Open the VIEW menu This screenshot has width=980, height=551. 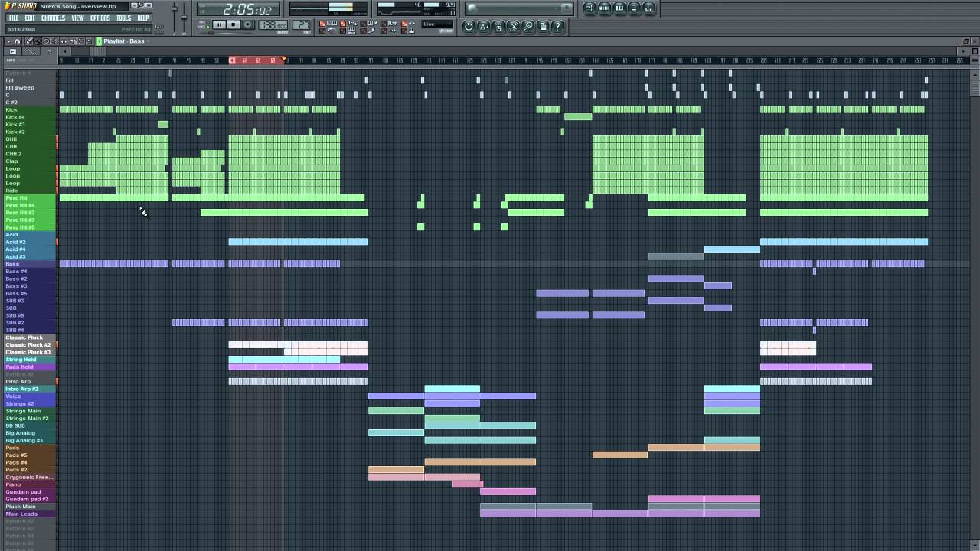coord(77,18)
